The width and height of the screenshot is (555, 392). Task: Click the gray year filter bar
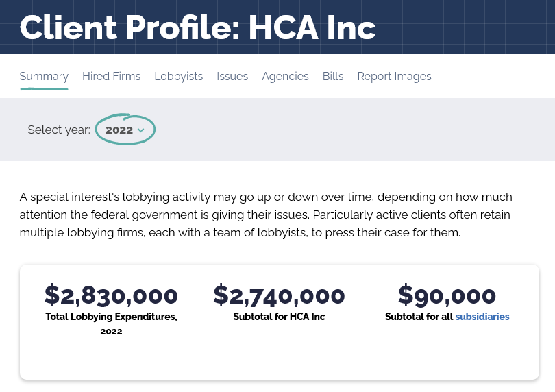click(277, 130)
